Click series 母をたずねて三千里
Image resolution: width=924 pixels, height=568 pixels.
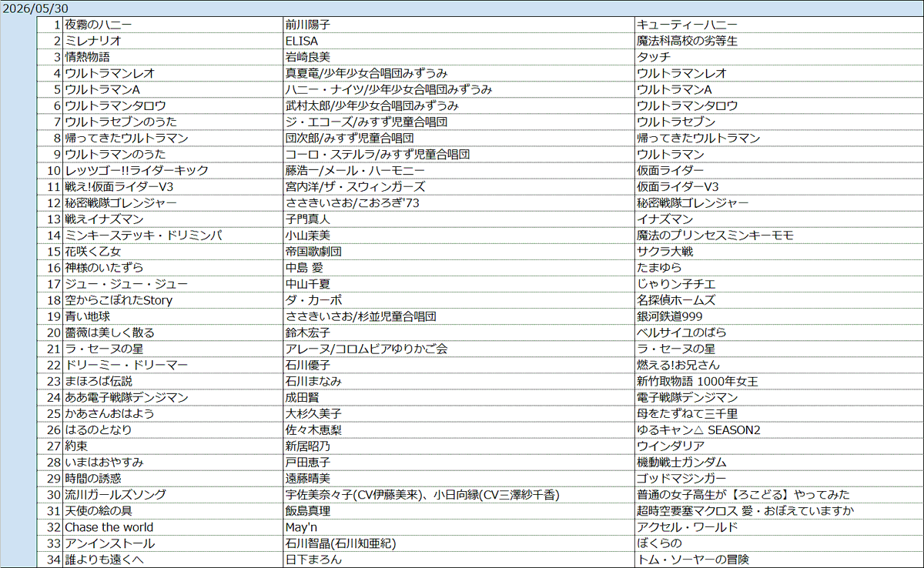point(688,413)
